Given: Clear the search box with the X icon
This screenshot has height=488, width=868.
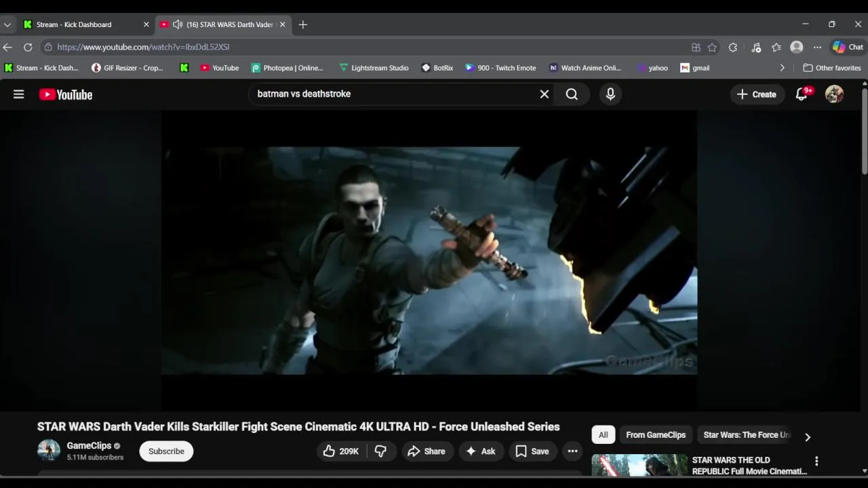Looking at the screenshot, I should (x=544, y=94).
